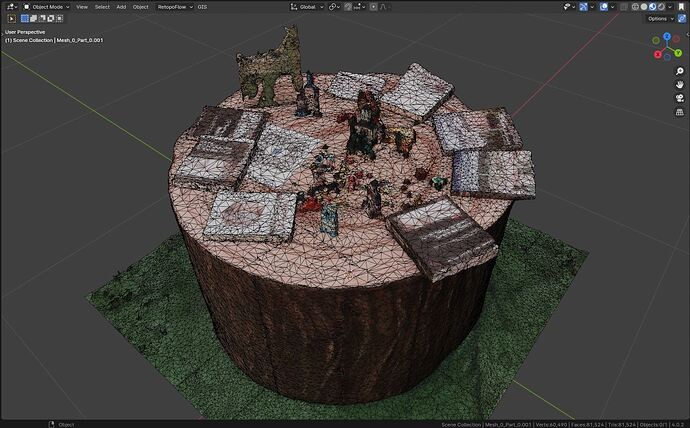Toggle proportional editing

(x=374, y=7)
